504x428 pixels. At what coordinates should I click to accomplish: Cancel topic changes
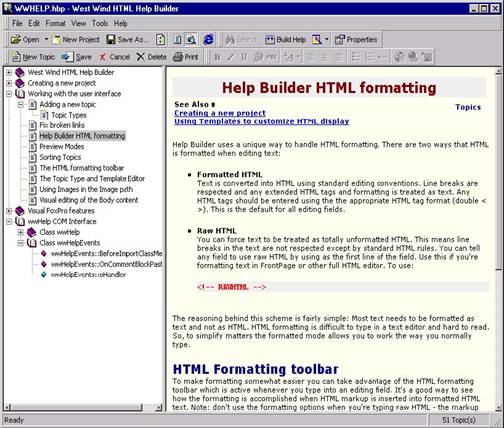click(114, 57)
